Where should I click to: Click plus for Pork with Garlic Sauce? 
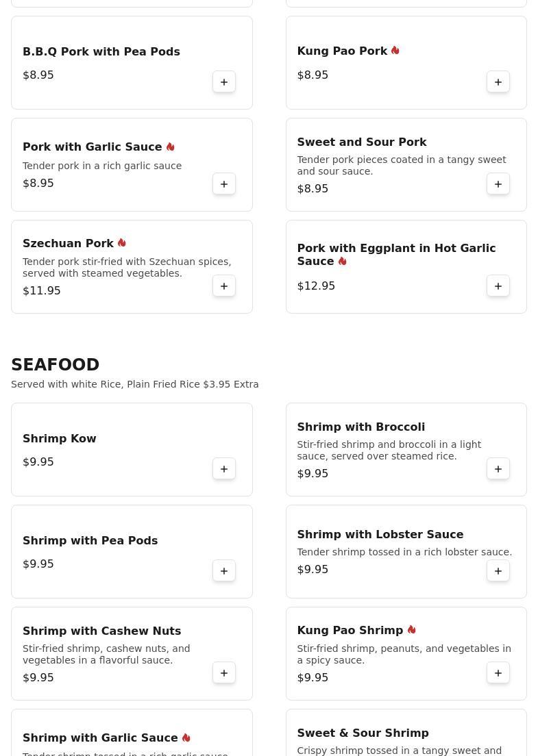pyautogui.click(x=224, y=184)
